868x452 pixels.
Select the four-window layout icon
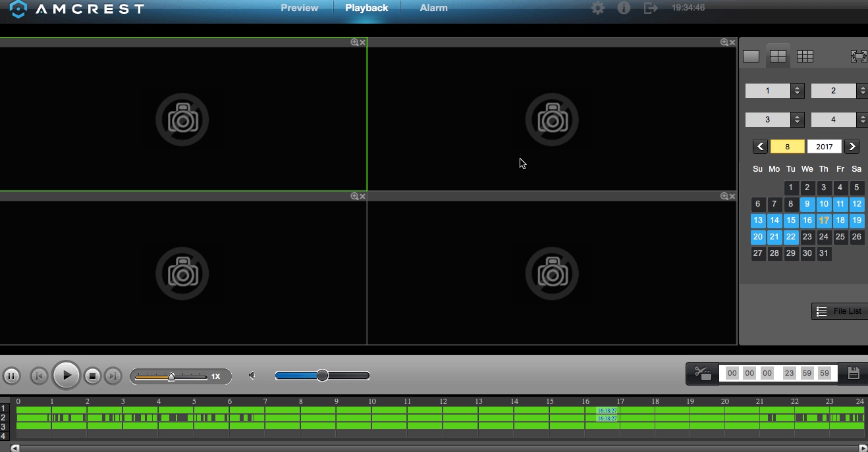coord(778,57)
